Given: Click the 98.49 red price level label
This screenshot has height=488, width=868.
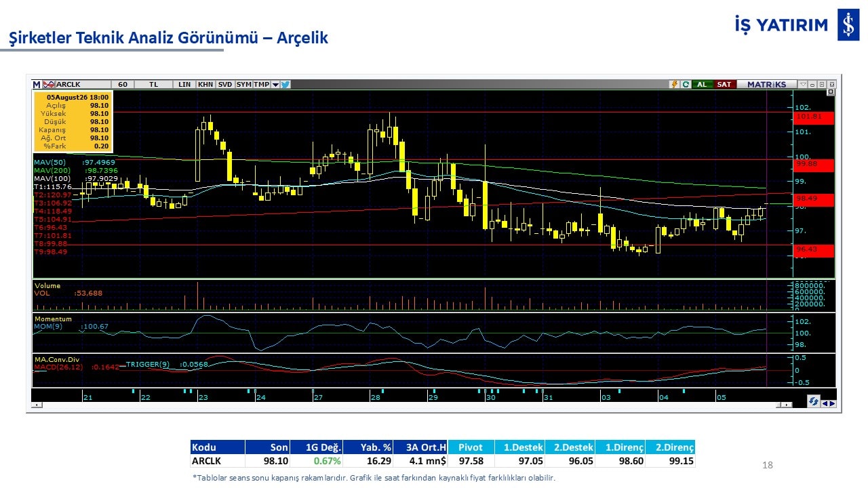Looking at the screenshot, I should pos(813,199).
